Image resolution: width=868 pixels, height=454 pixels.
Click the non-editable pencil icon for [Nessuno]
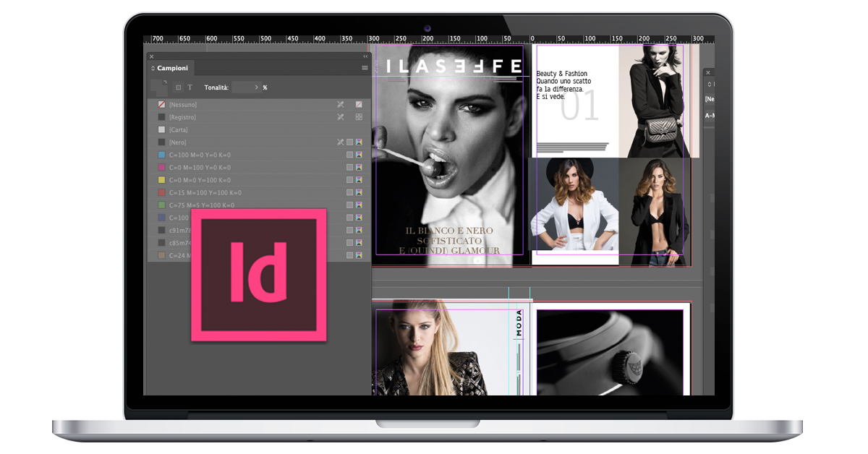(341, 105)
